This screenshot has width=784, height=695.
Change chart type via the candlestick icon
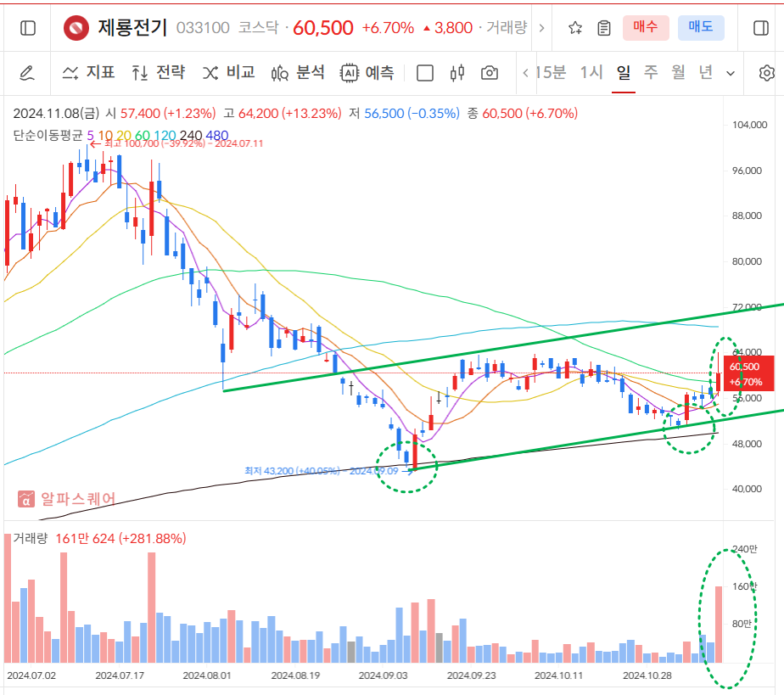pos(459,73)
